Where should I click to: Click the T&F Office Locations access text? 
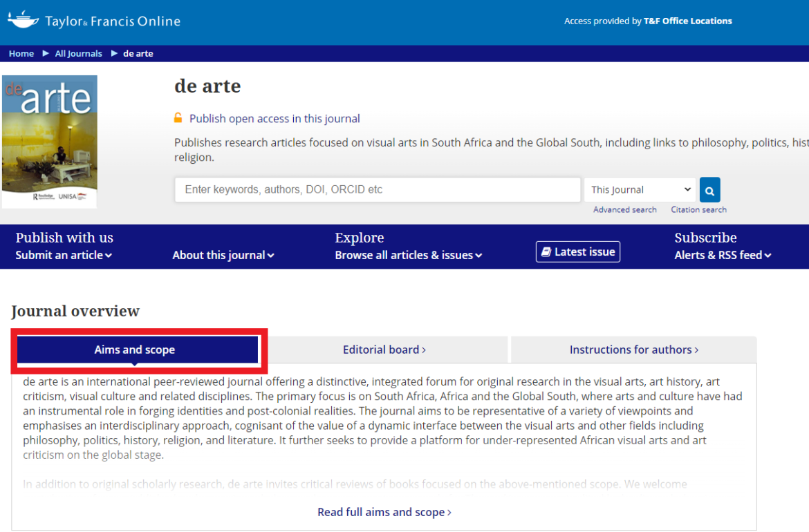688,21
